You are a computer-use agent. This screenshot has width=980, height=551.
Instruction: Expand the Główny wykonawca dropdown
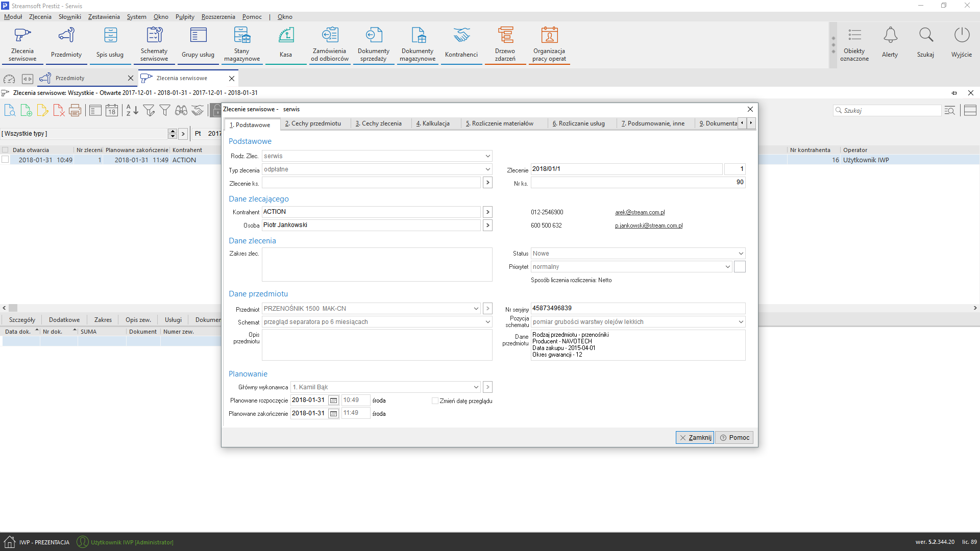476,387
